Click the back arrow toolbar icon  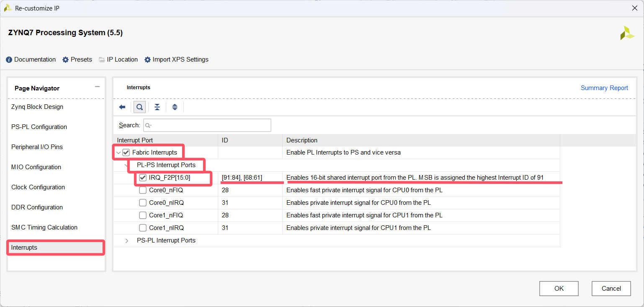coord(122,107)
